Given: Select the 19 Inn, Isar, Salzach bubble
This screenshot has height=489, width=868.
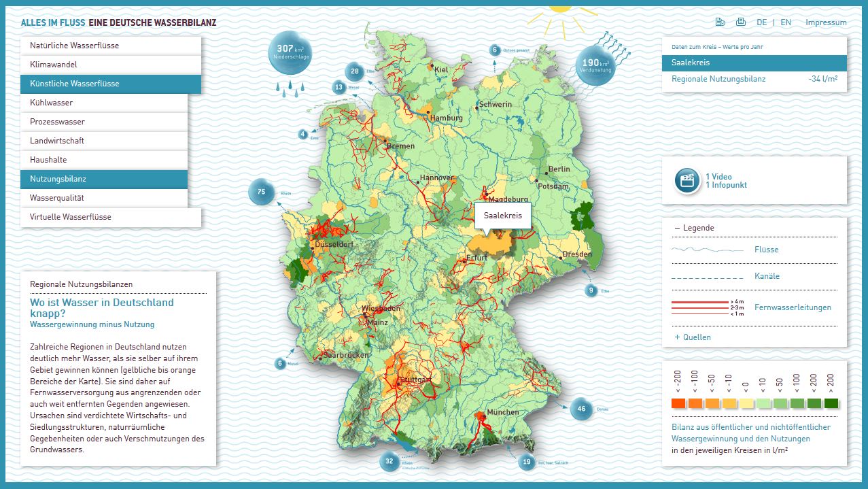Looking at the screenshot, I should pos(527,463).
